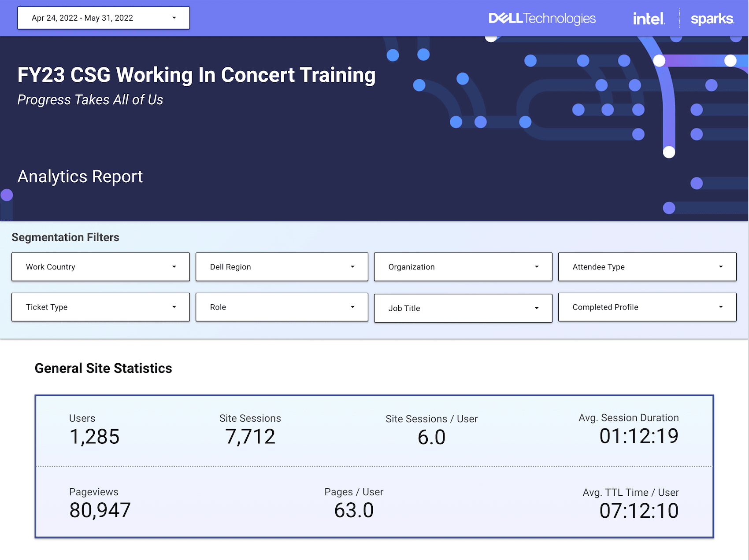Image resolution: width=749 pixels, height=560 pixels.
Task: Click the Site Sessions / User value 6.0
Action: pos(431,437)
